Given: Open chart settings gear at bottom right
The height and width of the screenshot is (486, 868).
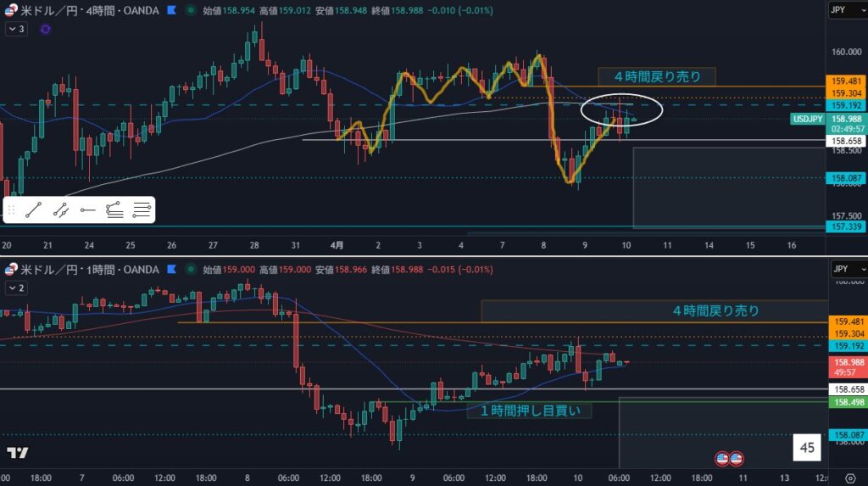Looking at the screenshot, I should point(849,478).
